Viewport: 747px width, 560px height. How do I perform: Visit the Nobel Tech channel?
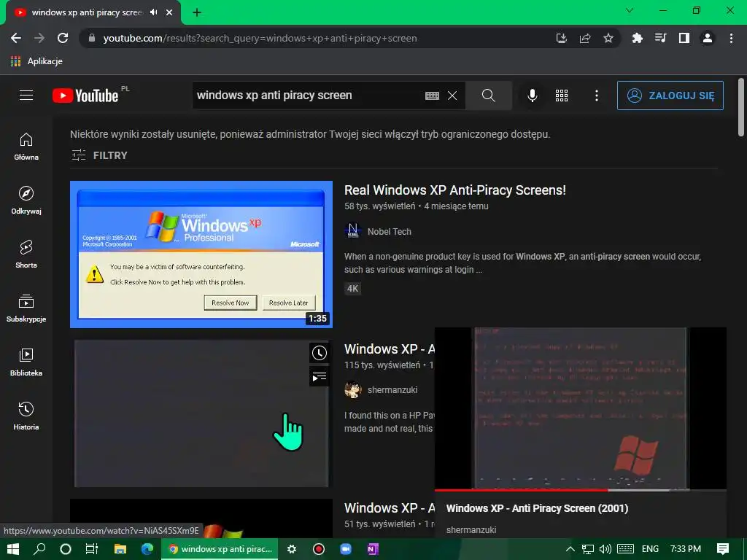pos(390,231)
